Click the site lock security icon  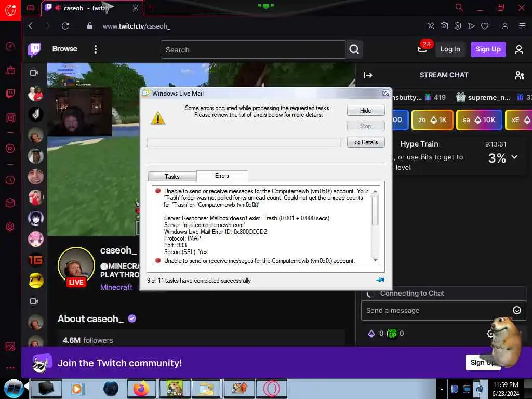89,26
